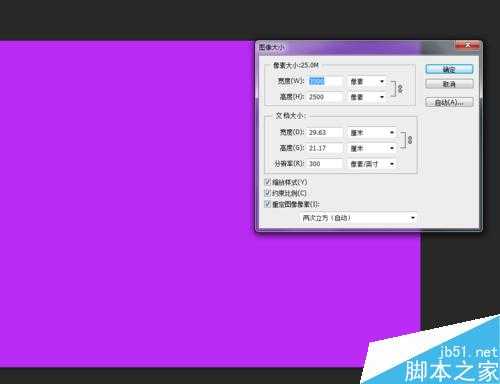The height and width of the screenshot is (384, 500).
Task: Click the 确定 (OK) button
Action: [x=449, y=69]
